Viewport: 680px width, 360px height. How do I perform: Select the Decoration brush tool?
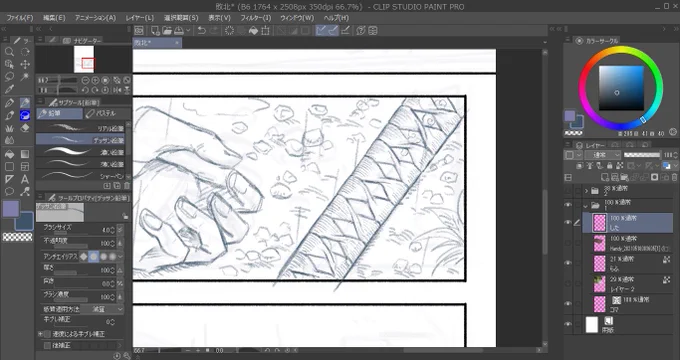(9, 128)
